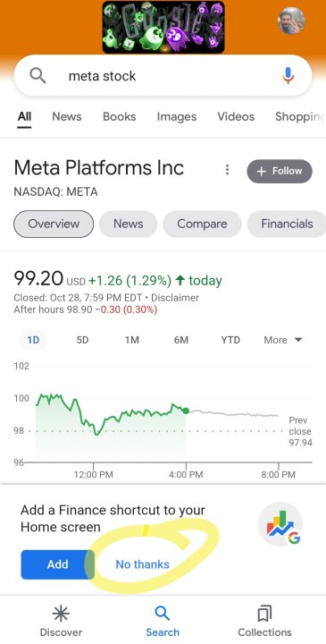Select the 5D chart range
This screenshot has width=326, height=644.
point(82,340)
